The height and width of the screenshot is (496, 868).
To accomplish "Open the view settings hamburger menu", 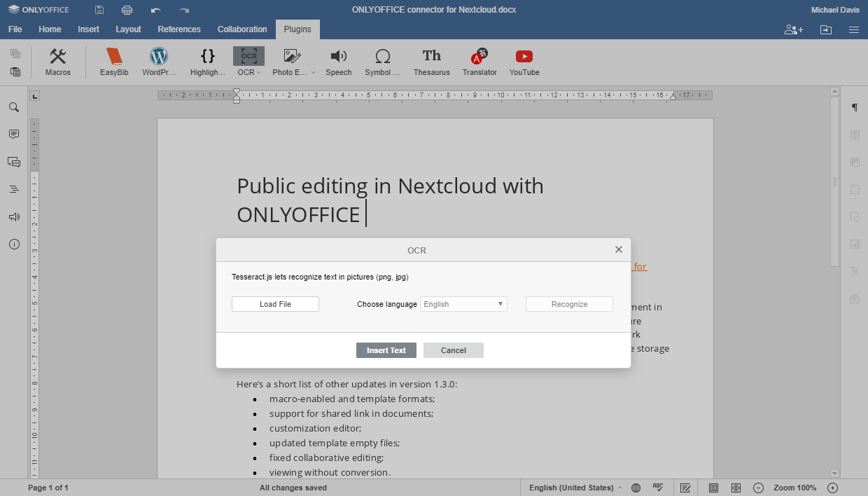I will [854, 29].
